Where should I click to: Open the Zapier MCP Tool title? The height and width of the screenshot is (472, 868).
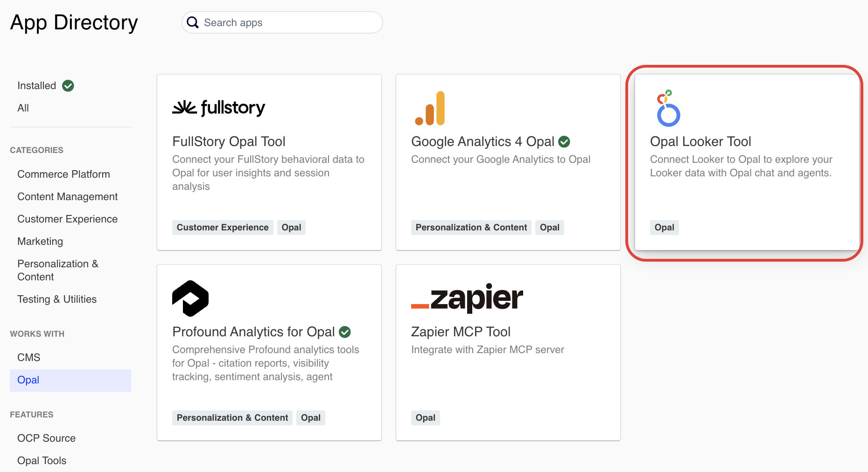pos(461,332)
